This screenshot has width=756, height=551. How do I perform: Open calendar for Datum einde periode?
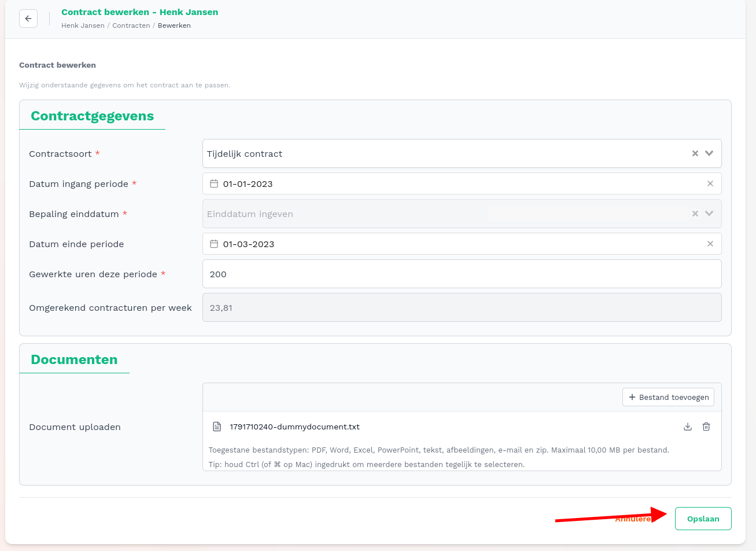[x=213, y=244]
